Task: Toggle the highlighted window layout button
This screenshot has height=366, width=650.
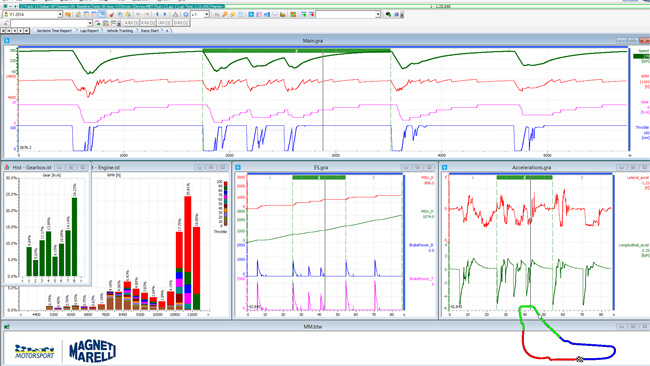Action: pos(102,15)
